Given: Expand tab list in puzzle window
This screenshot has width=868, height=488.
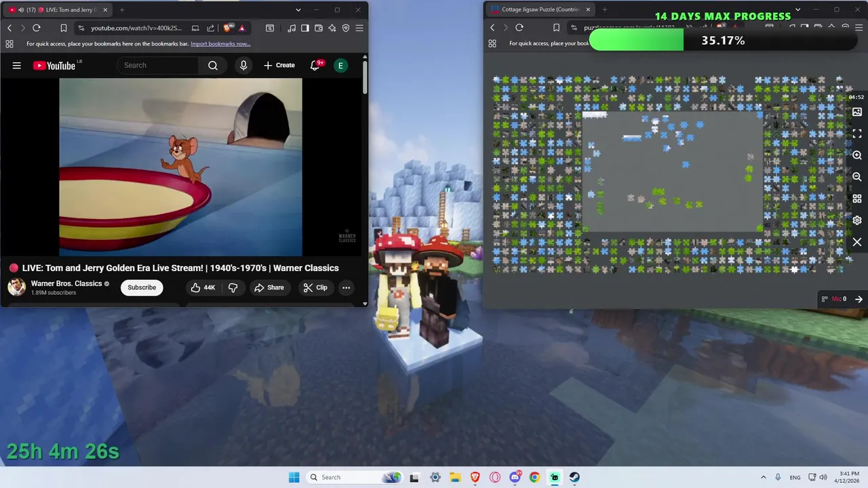Looking at the screenshot, I should pyautogui.click(x=797, y=9).
